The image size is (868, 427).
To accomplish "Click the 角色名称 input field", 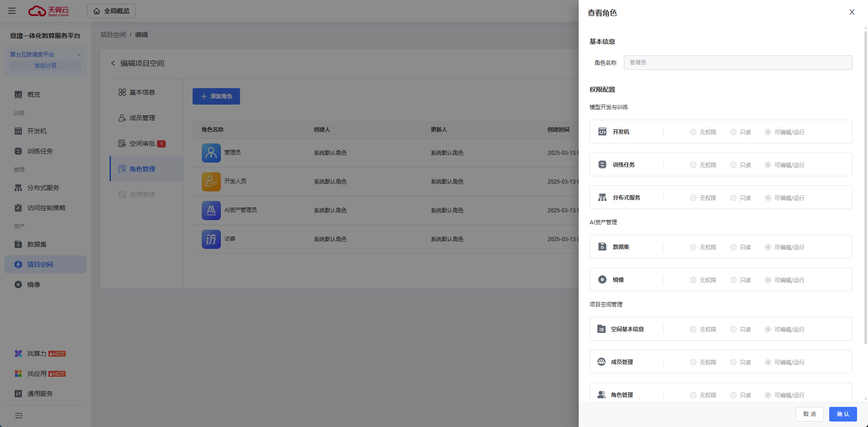I will tap(738, 63).
